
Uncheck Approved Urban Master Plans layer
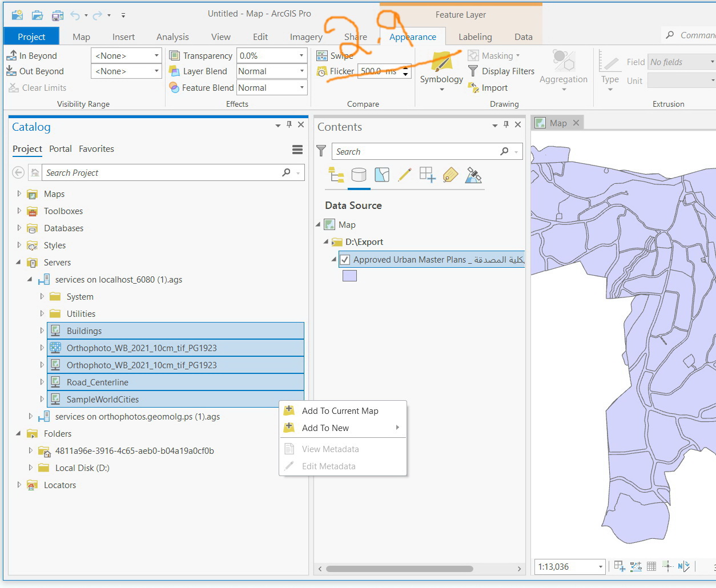(x=345, y=260)
